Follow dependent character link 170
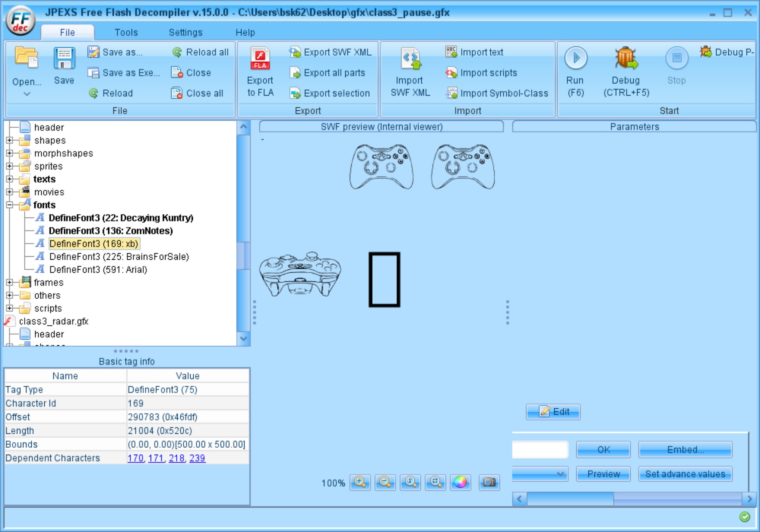 coord(135,458)
